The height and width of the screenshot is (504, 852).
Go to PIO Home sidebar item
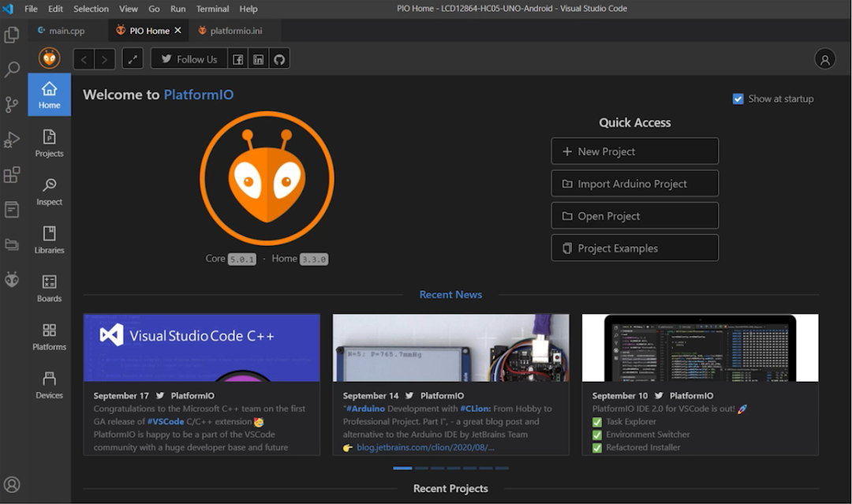point(50,95)
